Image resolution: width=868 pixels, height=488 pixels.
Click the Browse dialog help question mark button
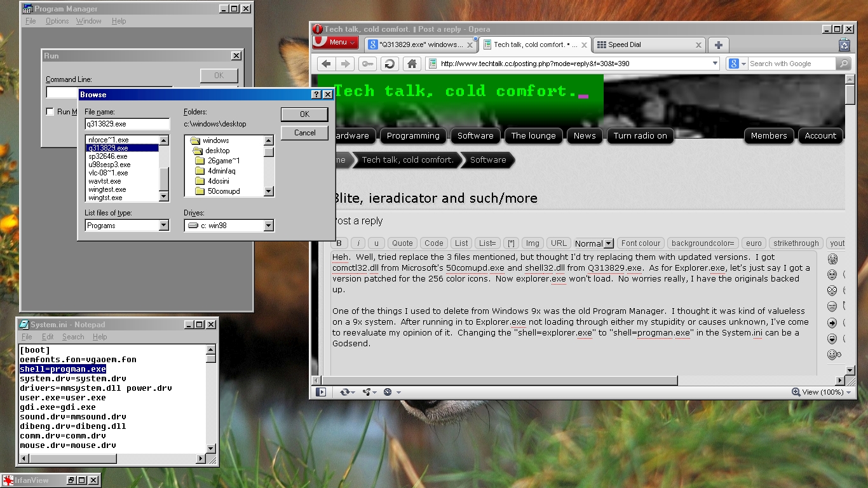tap(316, 95)
